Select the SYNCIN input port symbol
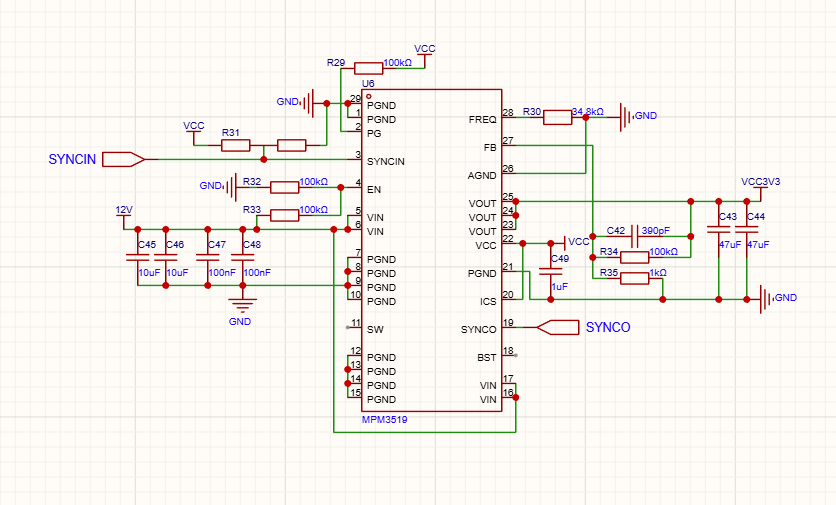The height and width of the screenshot is (505, 836). click(124, 159)
